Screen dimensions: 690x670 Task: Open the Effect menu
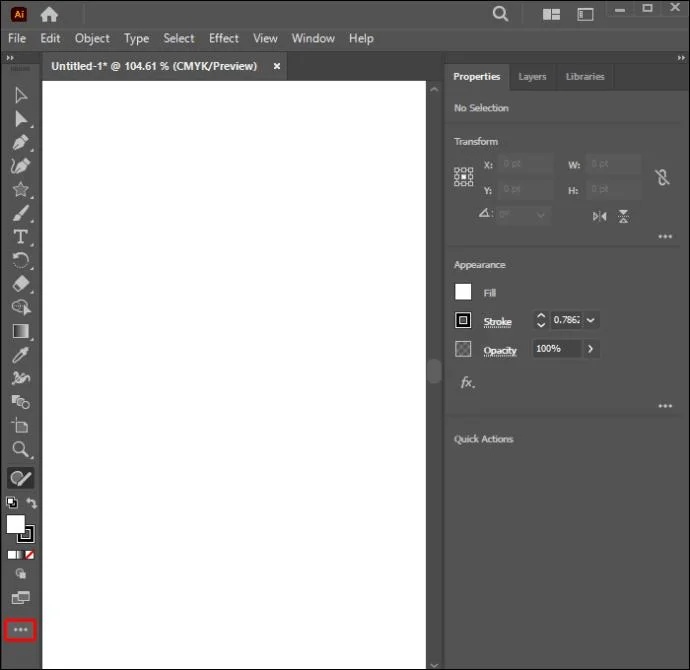(224, 38)
